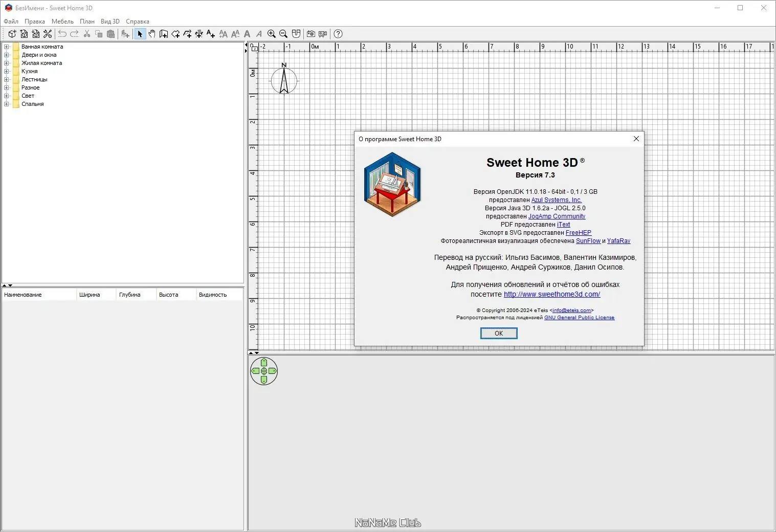Activate the Select arrow mode

tap(140, 34)
